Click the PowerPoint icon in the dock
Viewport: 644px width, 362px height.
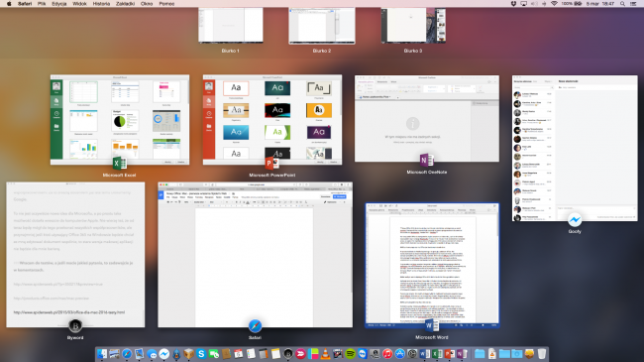point(450,353)
